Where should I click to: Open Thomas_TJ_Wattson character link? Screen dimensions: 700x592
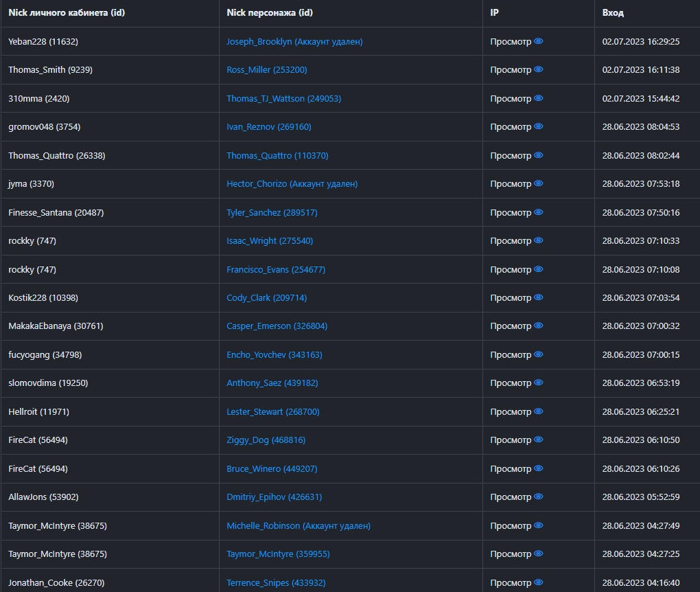283,98
